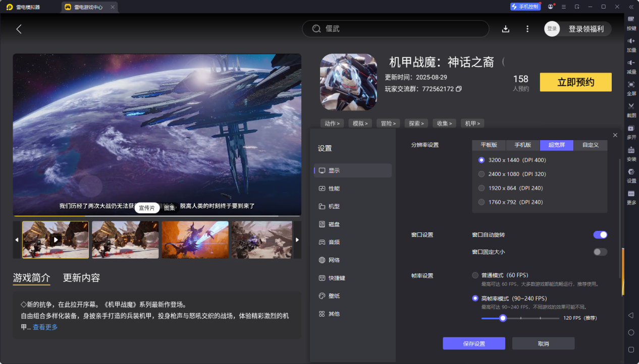This screenshot has width=639, height=364.
Task: Open the 收集 genre tag
Action: (x=445, y=123)
